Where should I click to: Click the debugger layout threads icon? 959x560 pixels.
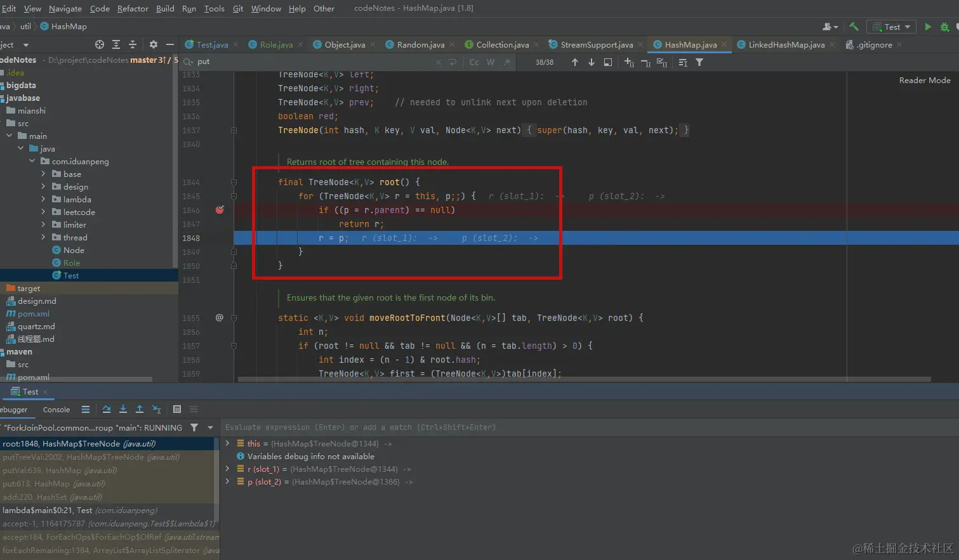pyautogui.click(x=86, y=410)
